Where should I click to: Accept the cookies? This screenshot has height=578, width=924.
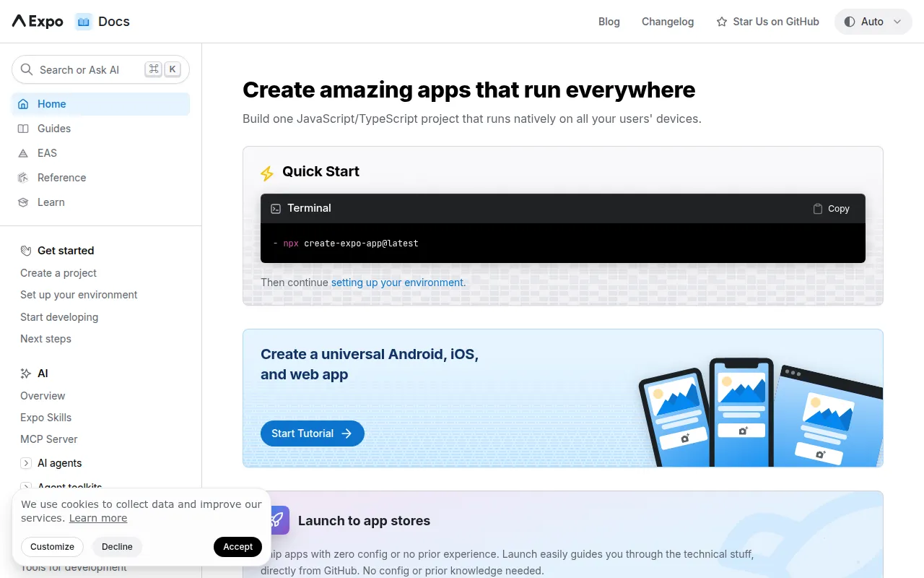[x=237, y=547]
